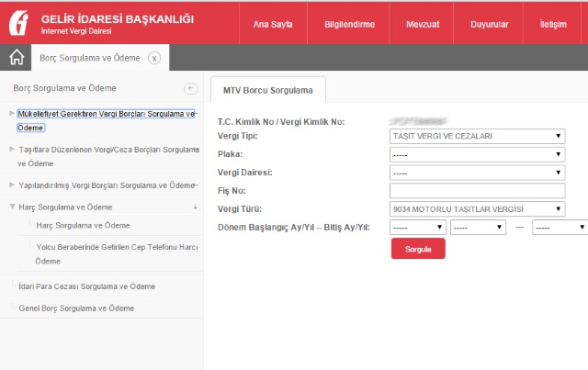Open Yolcu Beraberinde Getirilen Cep Telefonu Harcı
Screen dimensions: 588x370
[x=117, y=253]
